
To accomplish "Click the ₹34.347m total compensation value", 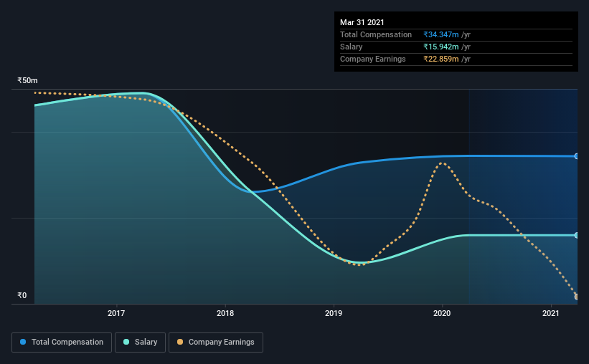I will pyautogui.click(x=441, y=34).
